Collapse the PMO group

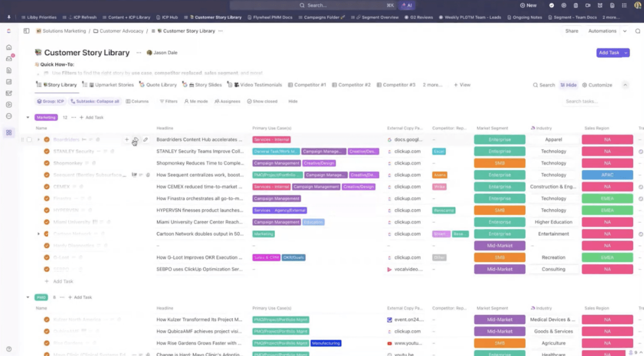[x=28, y=297]
